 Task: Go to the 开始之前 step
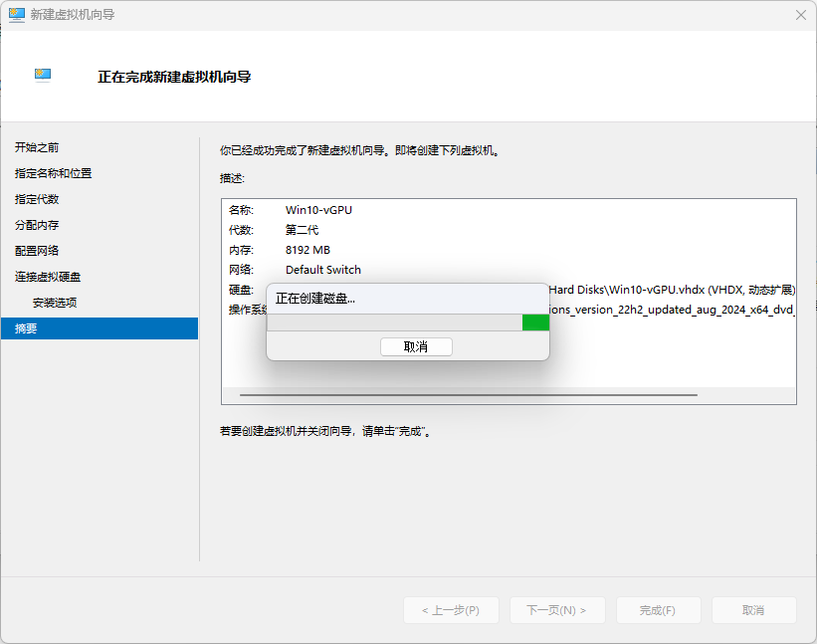point(37,147)
